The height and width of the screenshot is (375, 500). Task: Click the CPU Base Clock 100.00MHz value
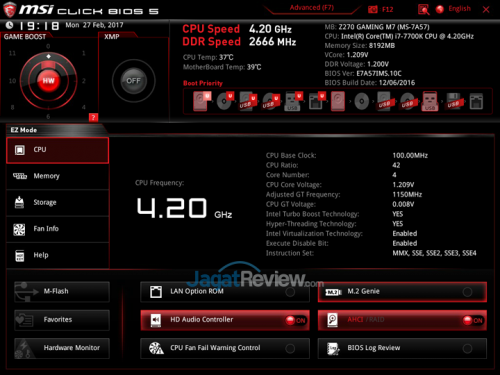[x=410, y=155]
